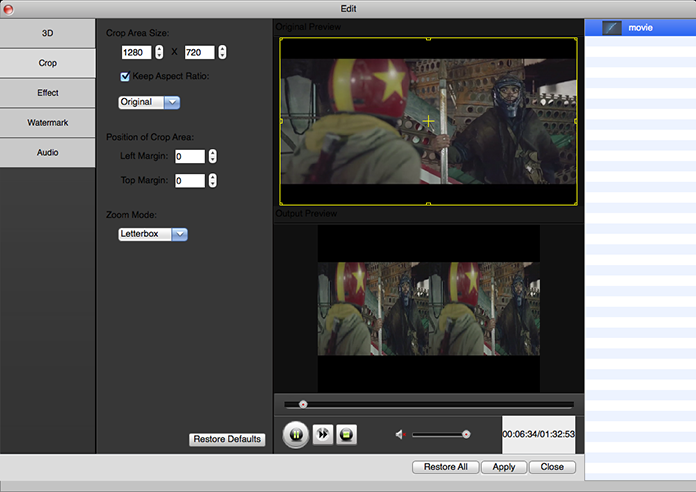Click the volume slider knob

pyautogui.click(x=466, y=434)
